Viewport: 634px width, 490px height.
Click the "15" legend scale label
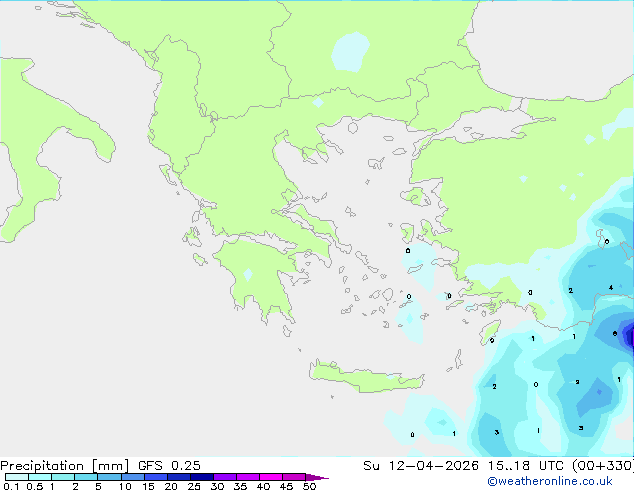point(148,486)
